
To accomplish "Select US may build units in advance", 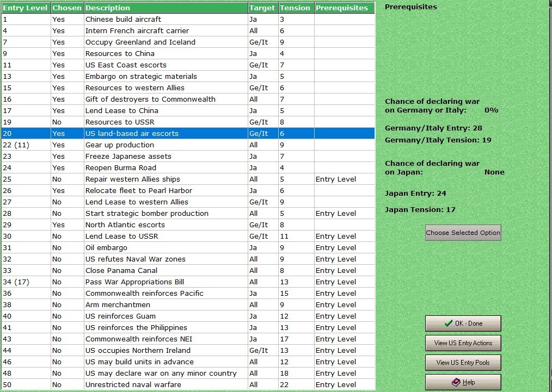I will click(x=188, y=362).
